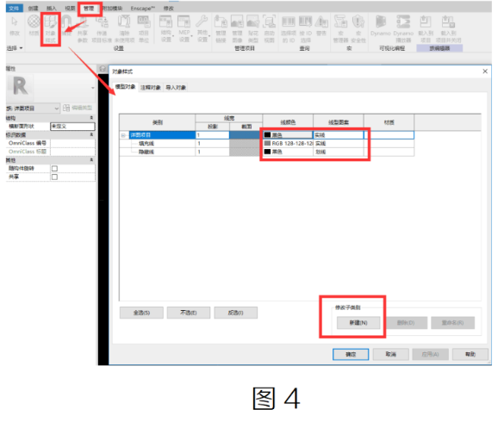Click the 新建(N) subcategory button
504x422 pixels.
358,323
